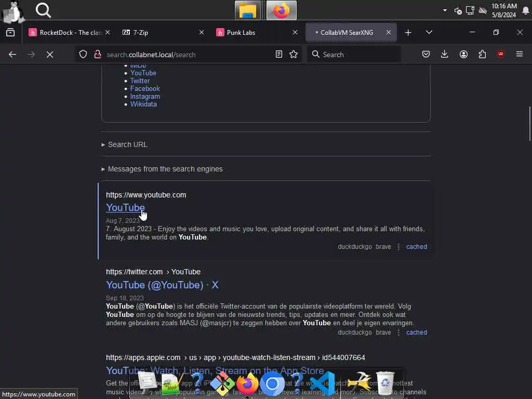The width and height of the screenshot is (532, 399).
Task: Open the Extensions puzzle icon
Action: [x=482, y=54]
